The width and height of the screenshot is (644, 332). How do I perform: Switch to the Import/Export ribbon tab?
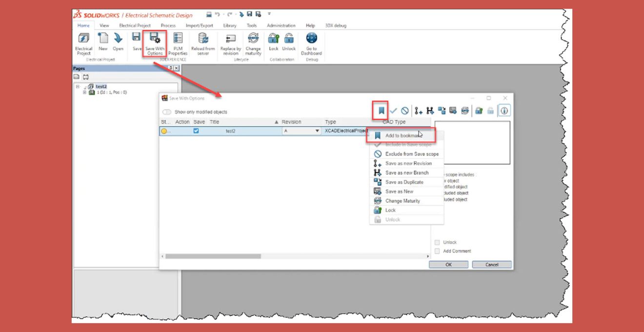[200, 25]
